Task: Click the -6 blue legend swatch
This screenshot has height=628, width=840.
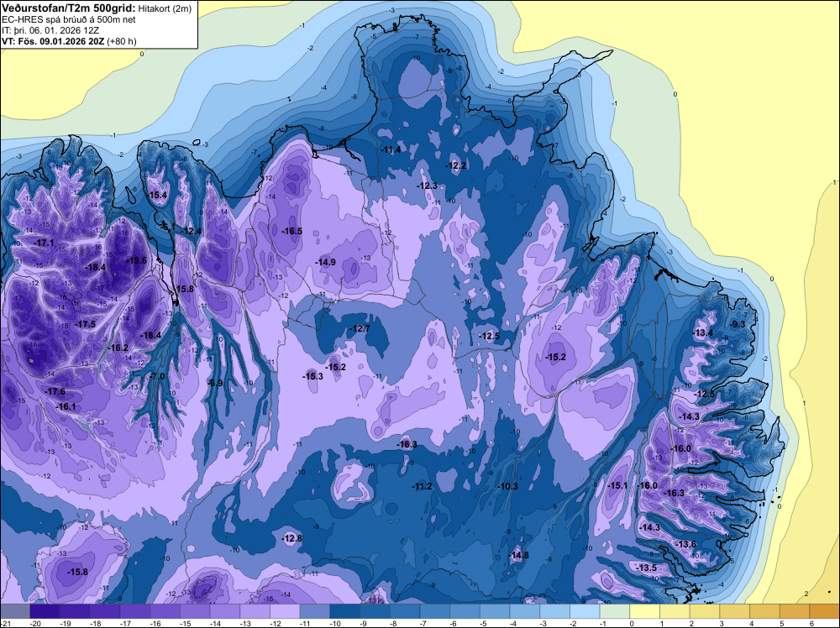Action: coord(465,611)
